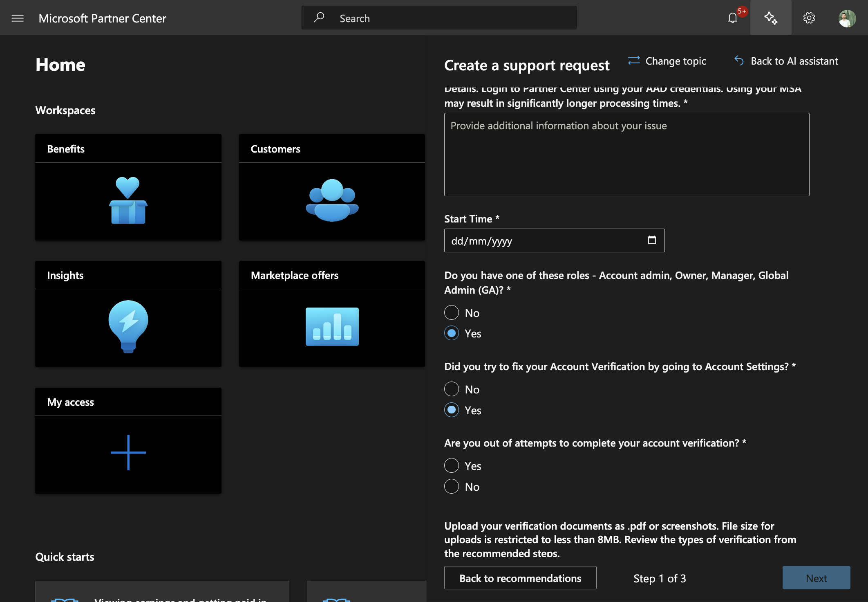Open the Insights card header
The width and height of the screenshot is (868, 602).
pos(128,275)
